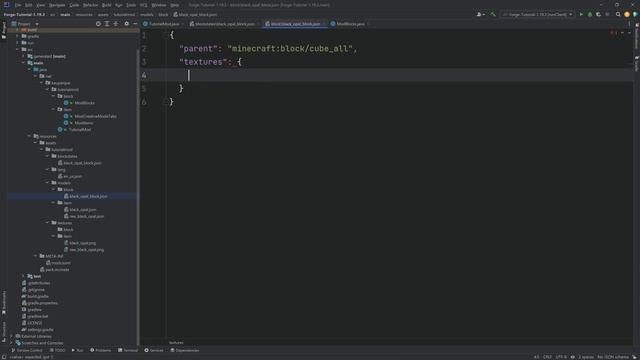
Task: Click the Build hammer icon
Action: pos(493,14)
